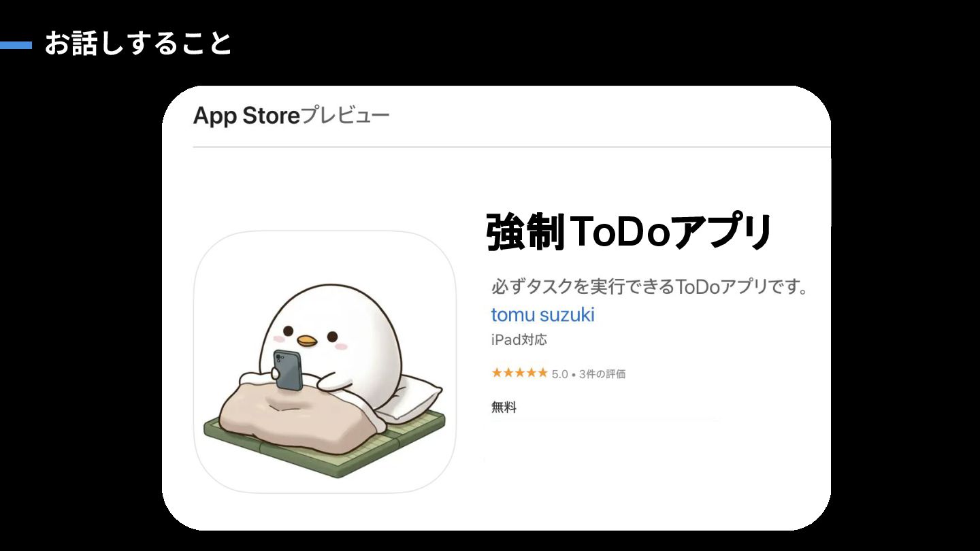Click the bird app icon image

click(x=325, y=362)
